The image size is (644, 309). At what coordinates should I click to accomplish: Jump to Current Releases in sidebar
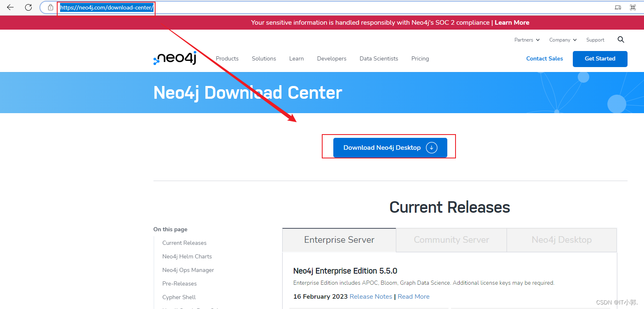184,243
